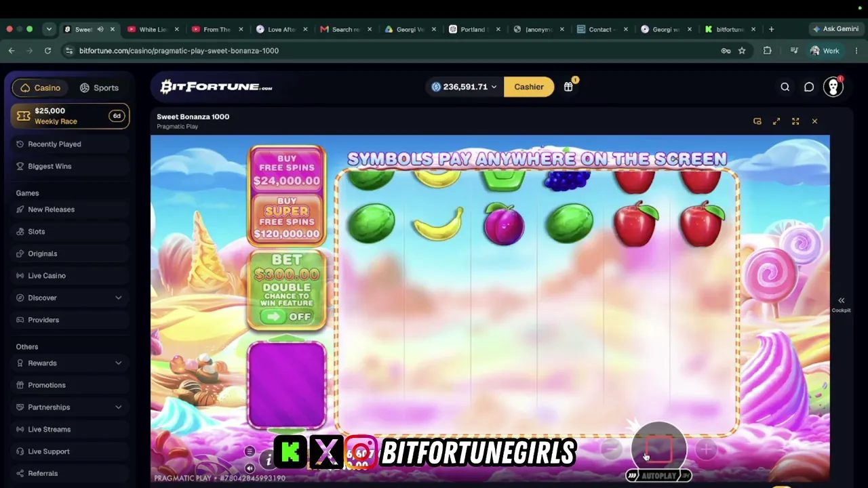
Task: Increase the bet with plus button
Action: pos(706,449)
